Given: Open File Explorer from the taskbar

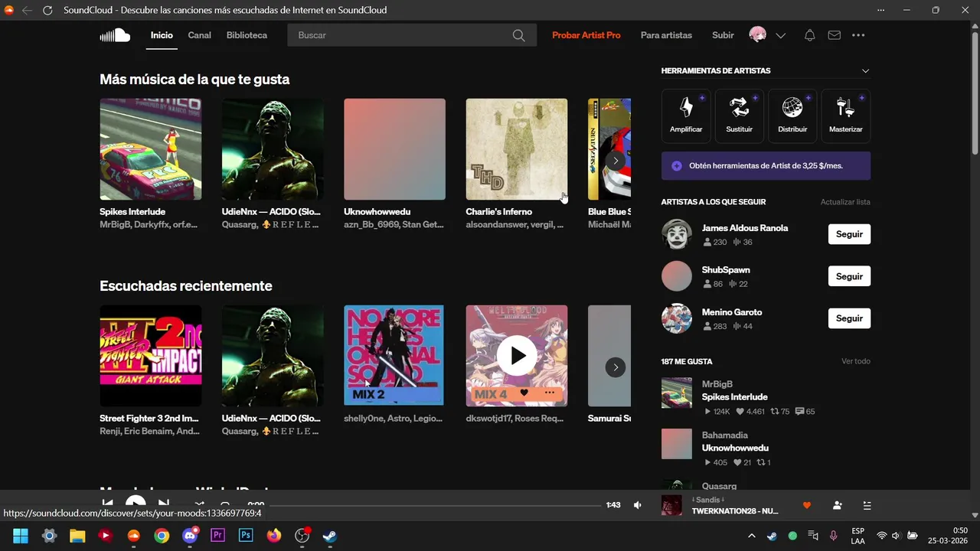Looking at the screenshot, I should [x=77, y=536].
